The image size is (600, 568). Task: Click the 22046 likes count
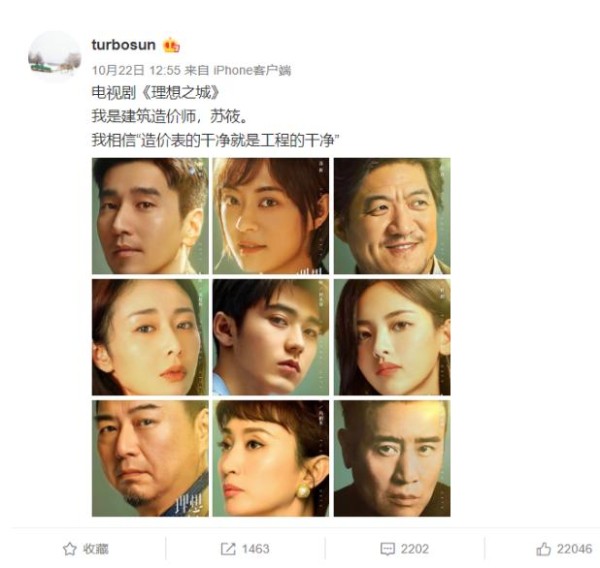[574, 549]
